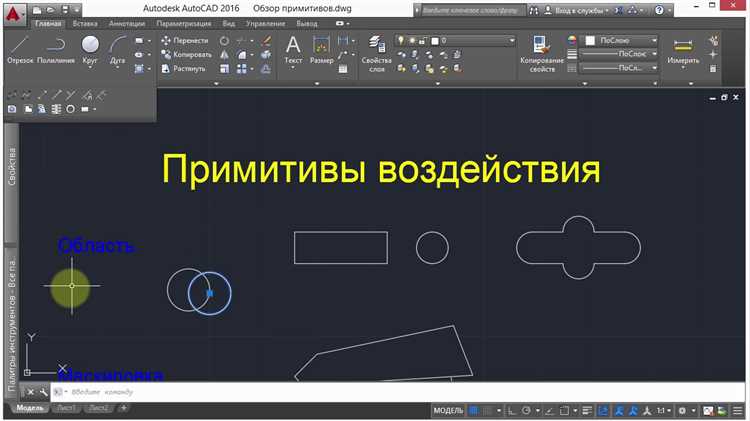
Task: Click the Rotate tool icon
Action: 224,41
